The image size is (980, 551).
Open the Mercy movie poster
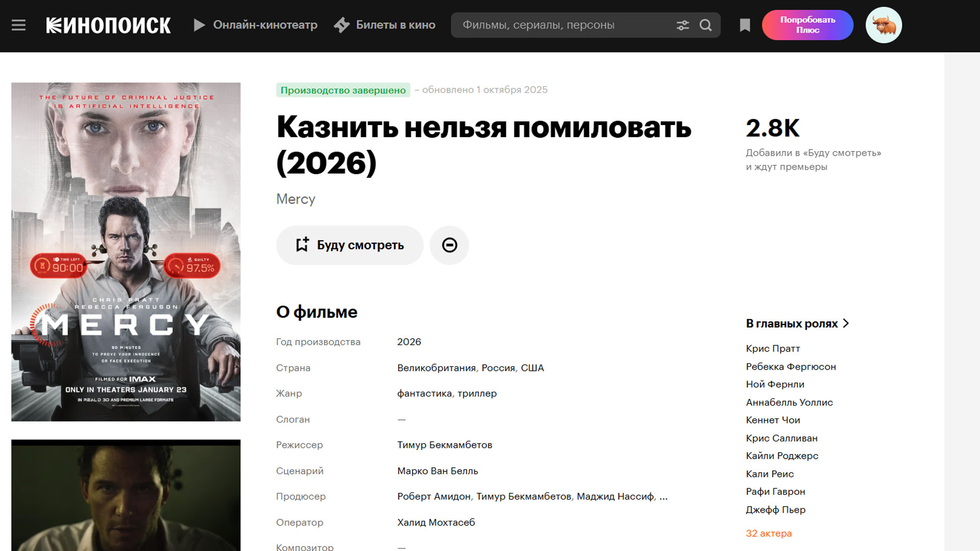tap(126, 252)
